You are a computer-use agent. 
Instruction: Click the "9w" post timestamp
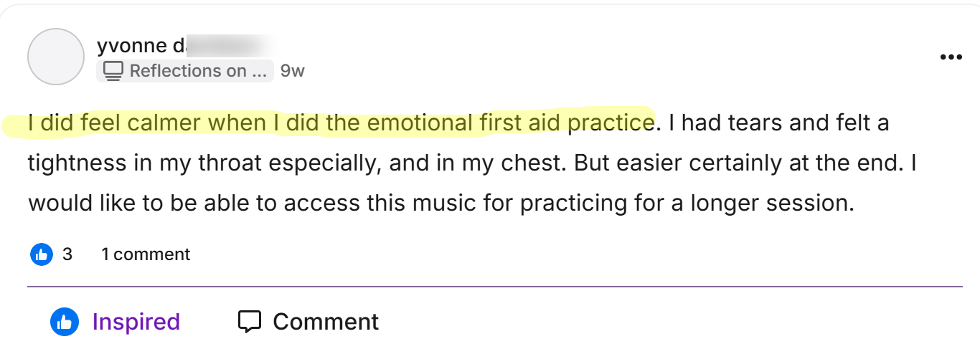point(292,71)
